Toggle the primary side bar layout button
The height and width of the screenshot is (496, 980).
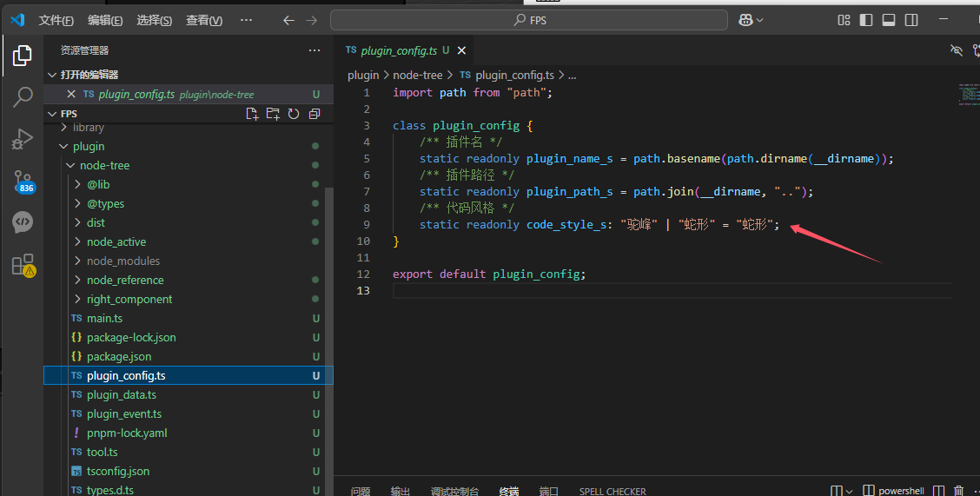point(866,20)
